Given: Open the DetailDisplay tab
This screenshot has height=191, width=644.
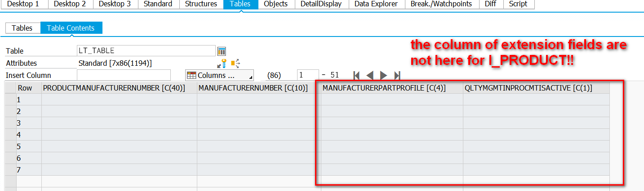Looking at the screenshot, I should point(321,4).
